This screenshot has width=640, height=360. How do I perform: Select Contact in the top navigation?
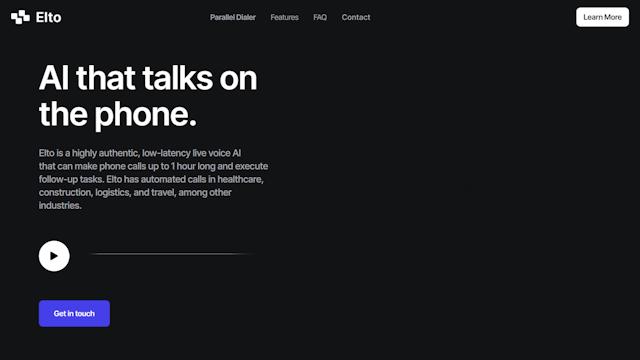[x=356, y=17]
